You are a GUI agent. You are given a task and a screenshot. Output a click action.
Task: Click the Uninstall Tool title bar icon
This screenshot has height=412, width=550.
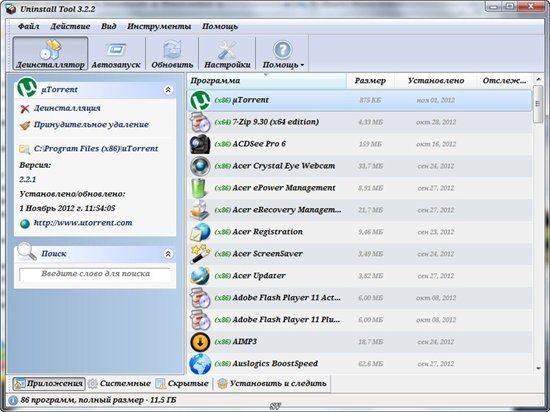[x=11, y=9]
